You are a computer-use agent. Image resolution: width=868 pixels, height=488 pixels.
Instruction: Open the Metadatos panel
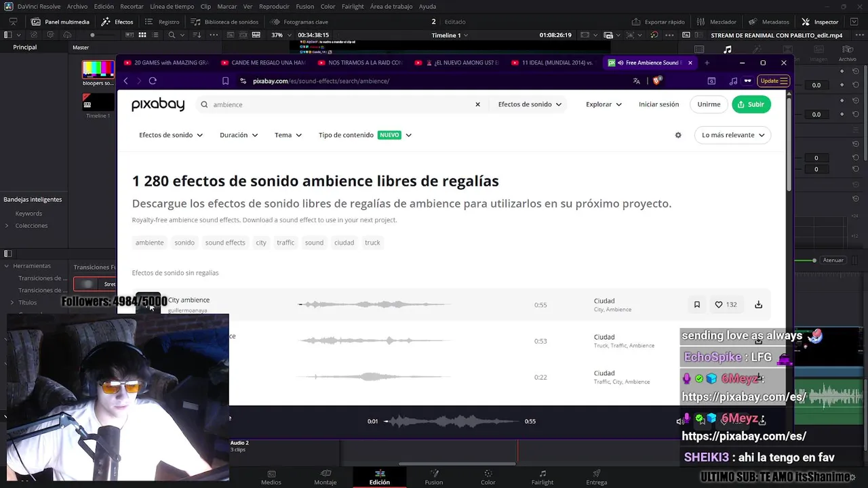[769, 22]
